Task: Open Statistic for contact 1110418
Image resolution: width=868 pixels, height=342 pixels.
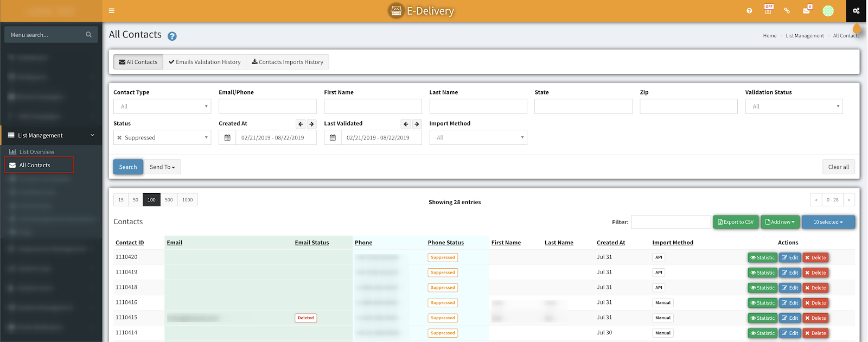Action: [763, 288]
